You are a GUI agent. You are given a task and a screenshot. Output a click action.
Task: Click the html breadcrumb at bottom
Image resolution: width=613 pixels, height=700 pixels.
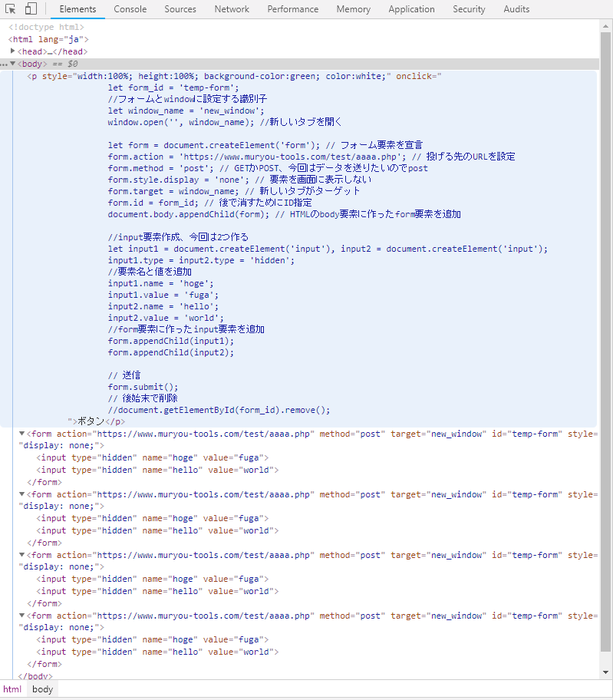tap(12, 689)
